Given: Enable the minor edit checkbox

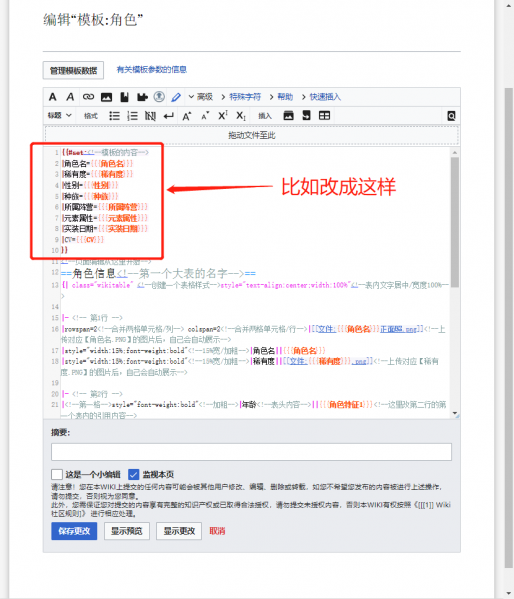Looking at the screenshot, I should coord(57,474).
